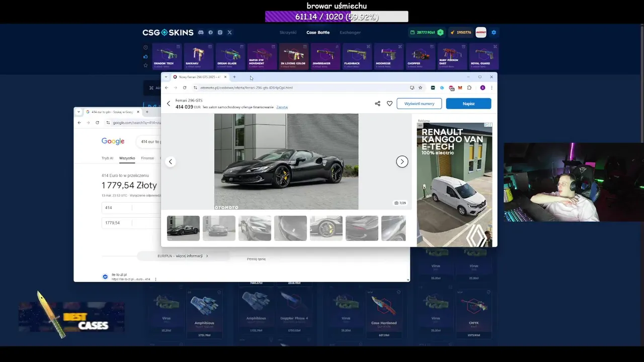Image resolution: width=644 pixels, height=362 pixels.
Task: Click the clock icon beside the drop feed
Action: pos(146,48)
